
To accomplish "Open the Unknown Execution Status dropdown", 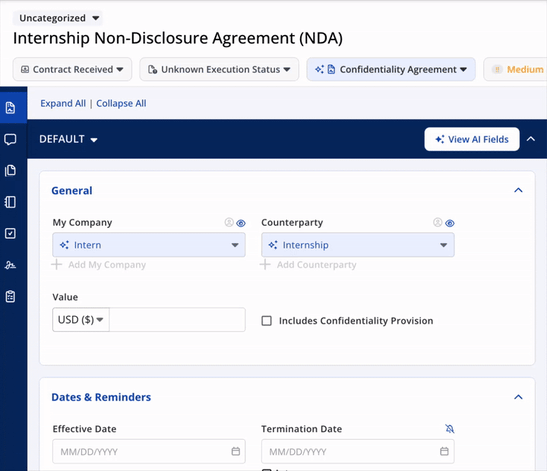I will click(219, 69).
